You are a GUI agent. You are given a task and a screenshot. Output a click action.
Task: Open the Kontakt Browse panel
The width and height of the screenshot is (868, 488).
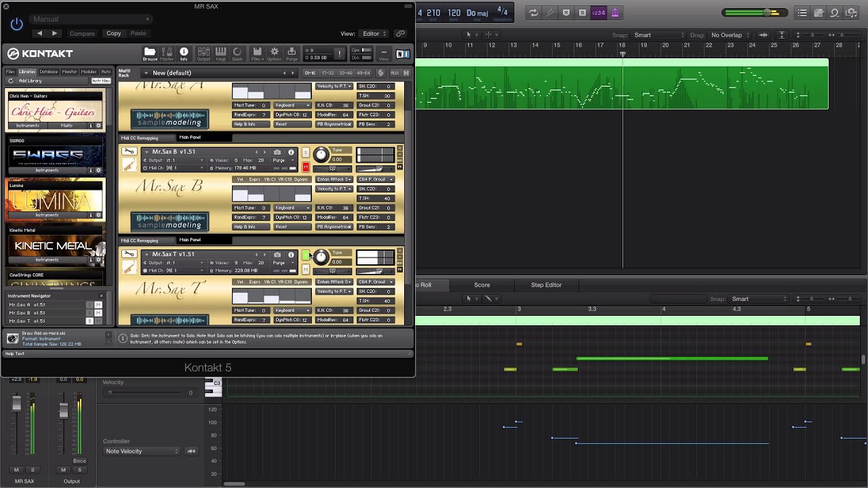pyautogui.click(x=150, y=54)
